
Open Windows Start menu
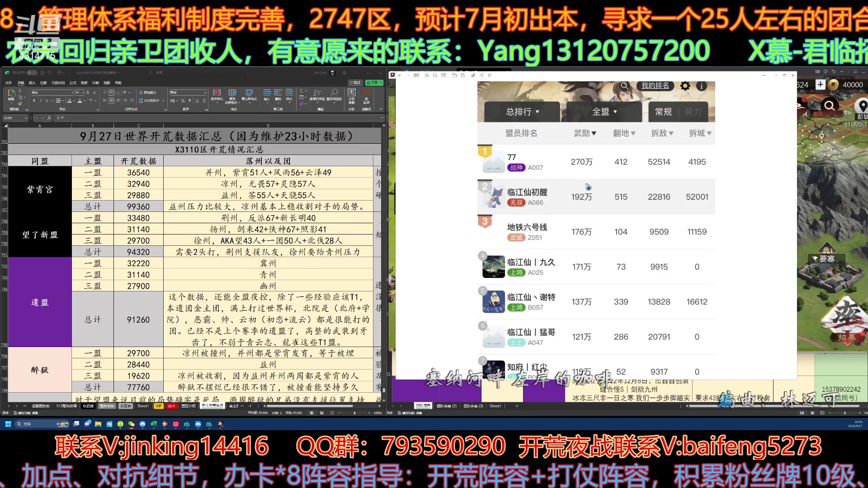coord(8,424)
